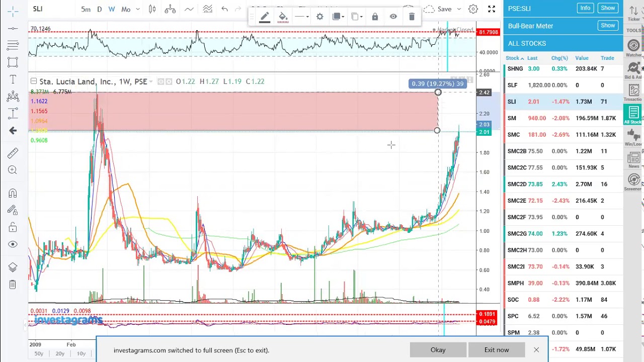This screenshot has height=362, width=644.
Task: Click Exit now on fullscreen notice
Action: coord(497,350)
